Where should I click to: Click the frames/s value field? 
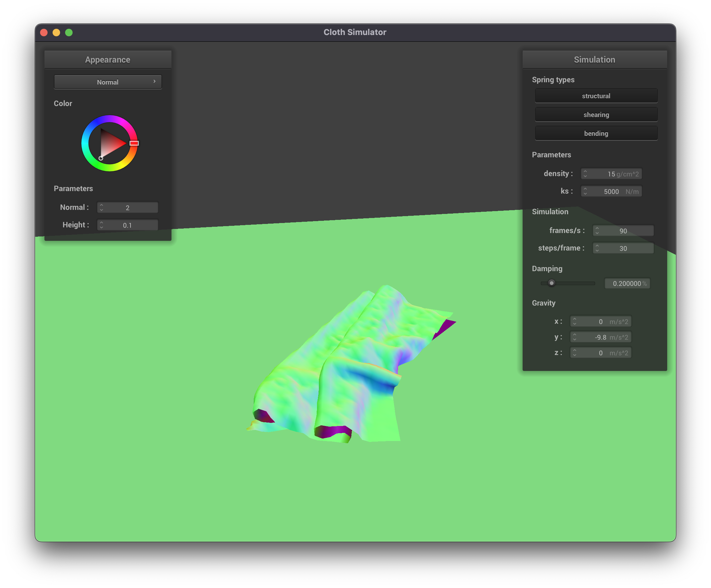point(623,231)
